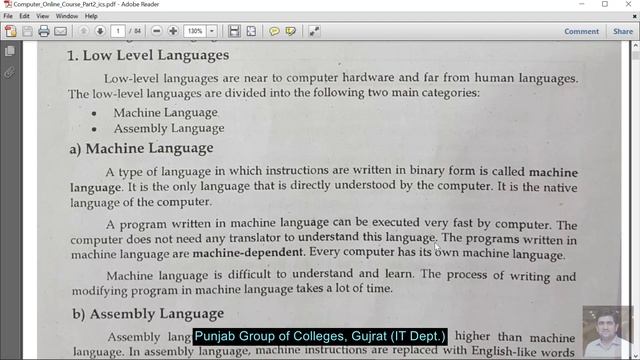Click the 'b) Assembly Language' heading
640x360 pixels.
(148, 313)
